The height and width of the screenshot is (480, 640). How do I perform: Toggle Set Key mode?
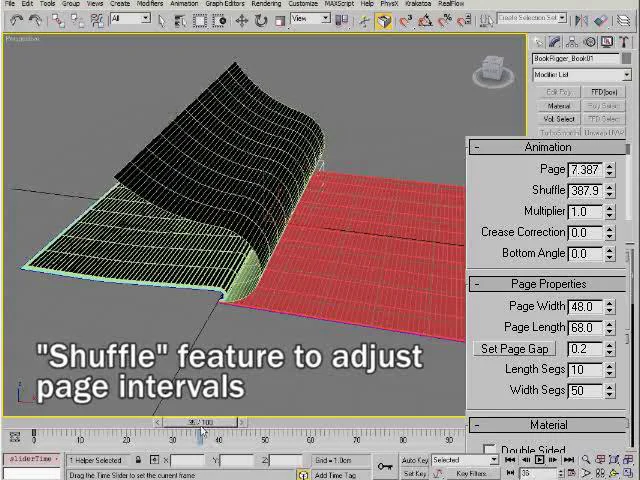pyautogui.click(x=414, y=473)
